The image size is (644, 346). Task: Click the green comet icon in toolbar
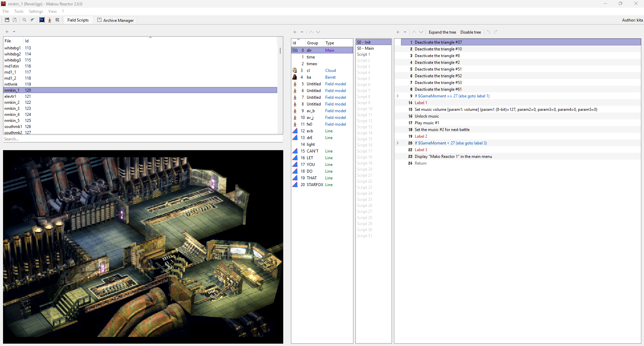click(33, 20)
